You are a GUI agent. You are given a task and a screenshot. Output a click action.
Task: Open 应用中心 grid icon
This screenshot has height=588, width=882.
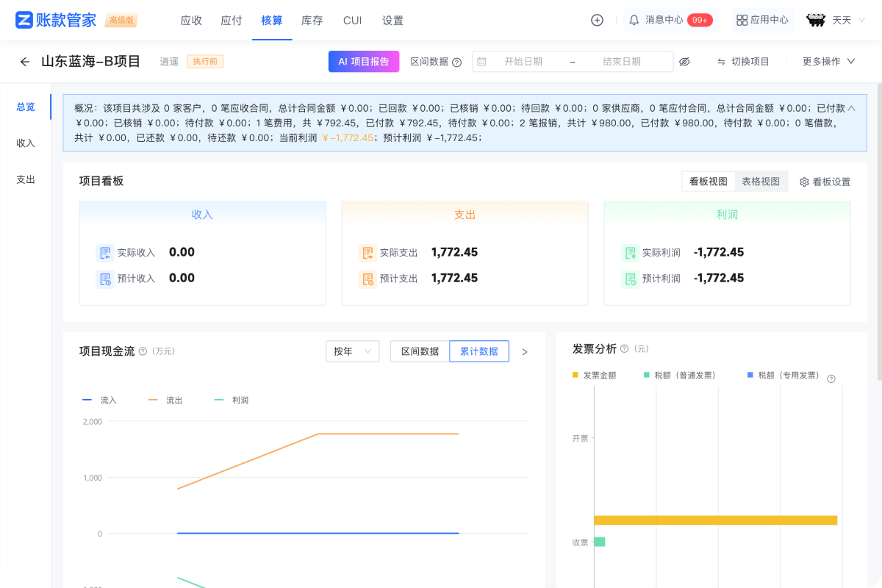(x=742, y=21)
